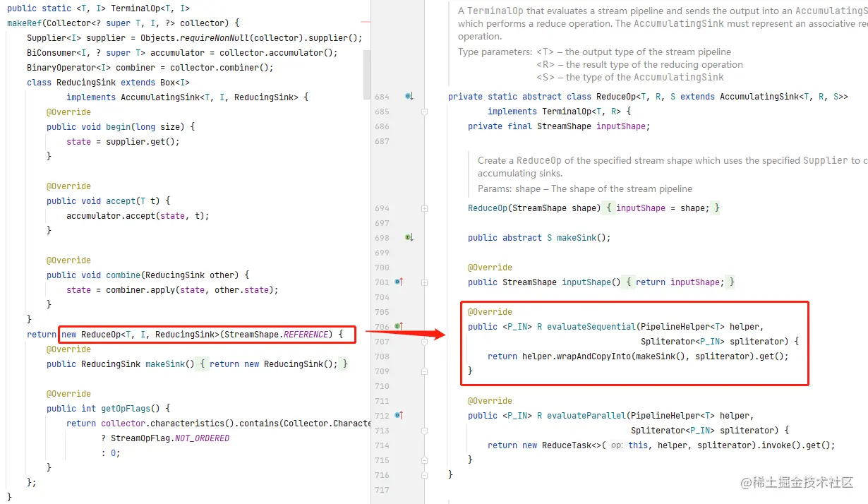
Task: Click the overriding-method gutter icon on line 701
Action: click(399, 282)
